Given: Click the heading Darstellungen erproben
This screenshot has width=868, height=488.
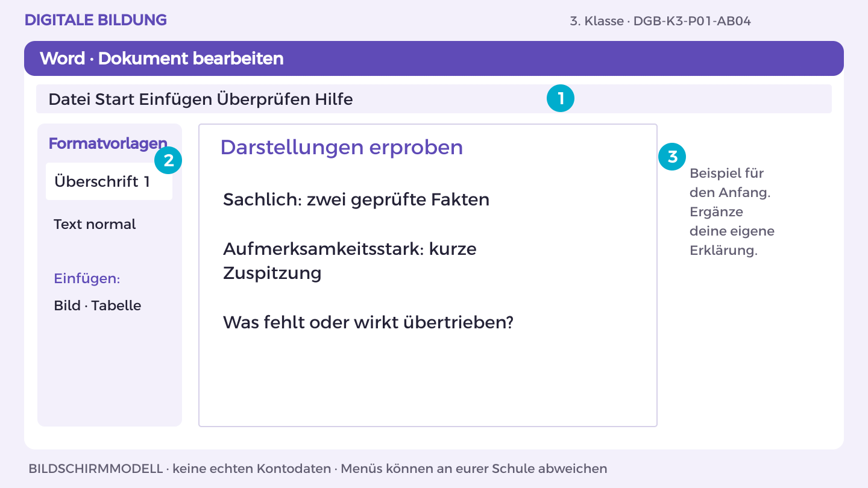Looking at the screenshot, I should tap(342, 147).
